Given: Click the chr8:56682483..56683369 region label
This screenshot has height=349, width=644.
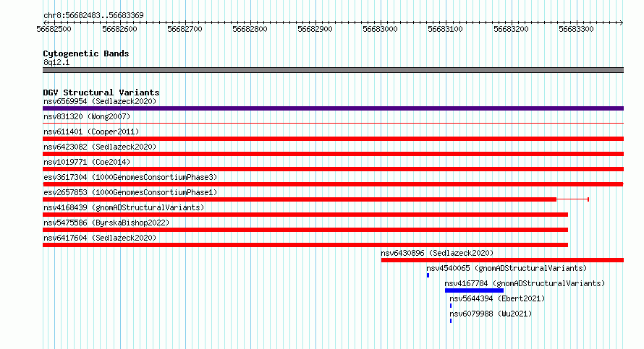Looking at the screenshot, I should [93, 15].
